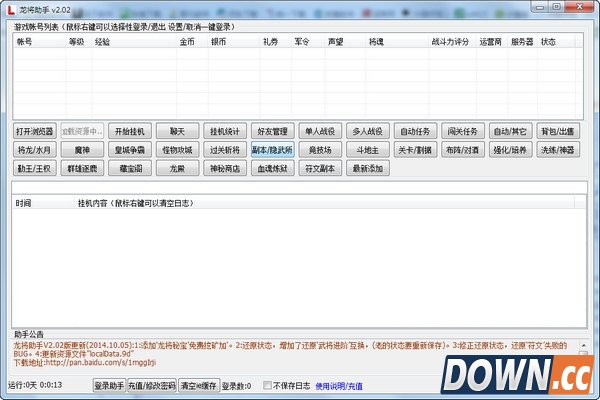This screenshot has height=400, width=600.
Task: Click the 金币 column header
Action: pyautogui.click(x=192, y=42)
